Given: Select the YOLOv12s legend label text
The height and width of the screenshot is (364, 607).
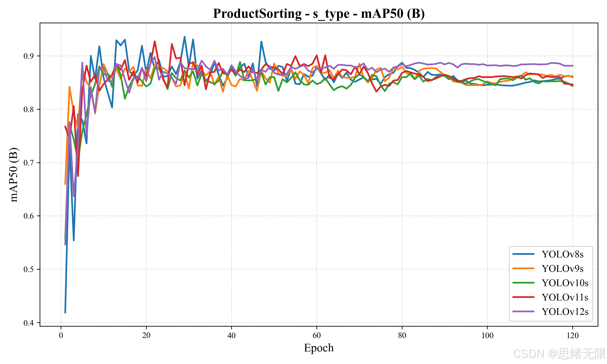Looking at the screenshot, I should point(565,312).
